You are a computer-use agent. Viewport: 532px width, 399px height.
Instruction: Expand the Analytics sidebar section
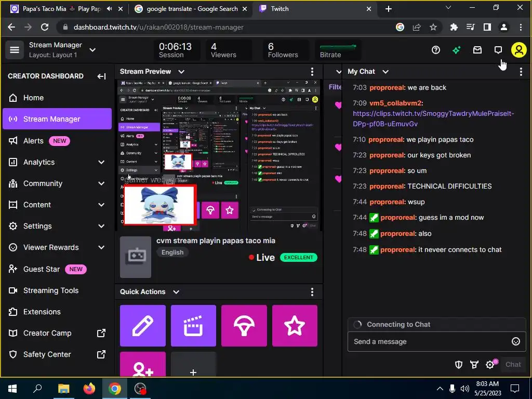click(x=101, y=162)
